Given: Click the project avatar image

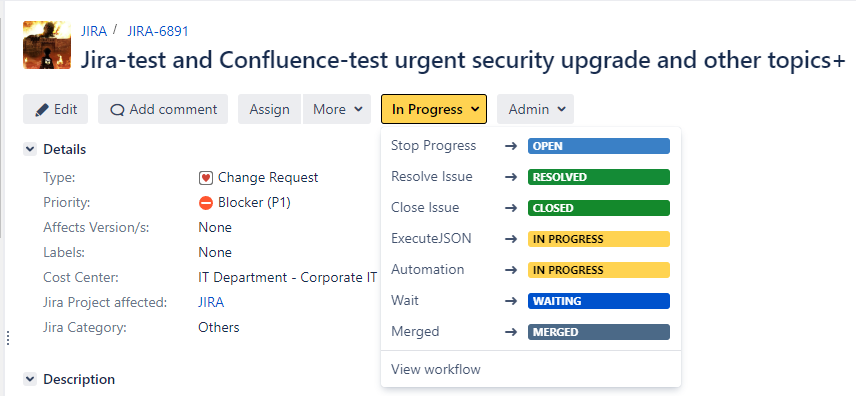Looking at the screenshot, I should [47, 45].
